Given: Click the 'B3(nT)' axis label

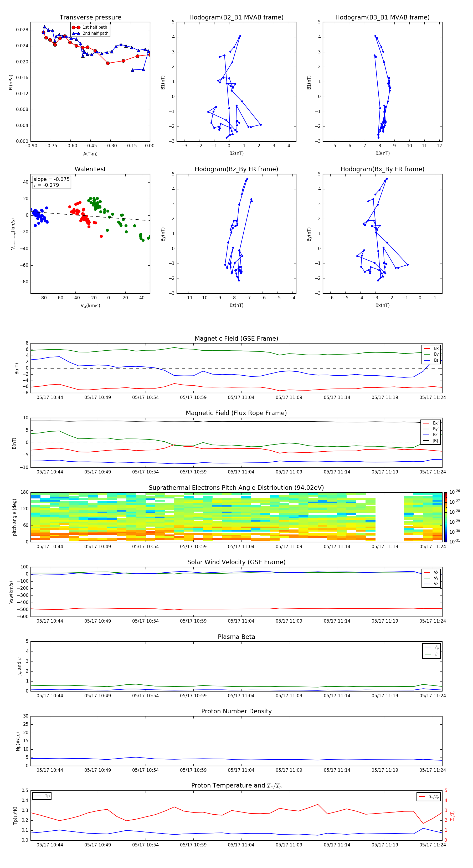Looking at the screenshot, I should pyautogui.click(x=382, y=153).
